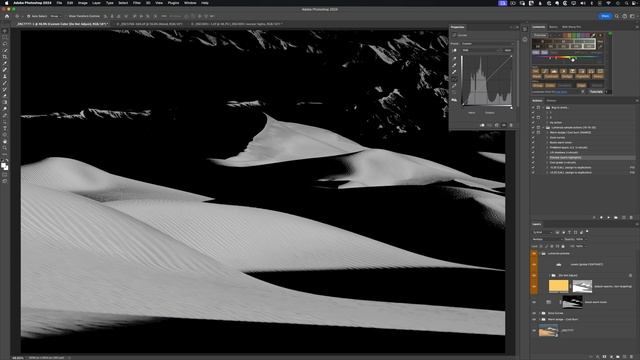640x360 pixels.
Task: Select the yellow fill layer thumbnail
Action: coord(558,286)
